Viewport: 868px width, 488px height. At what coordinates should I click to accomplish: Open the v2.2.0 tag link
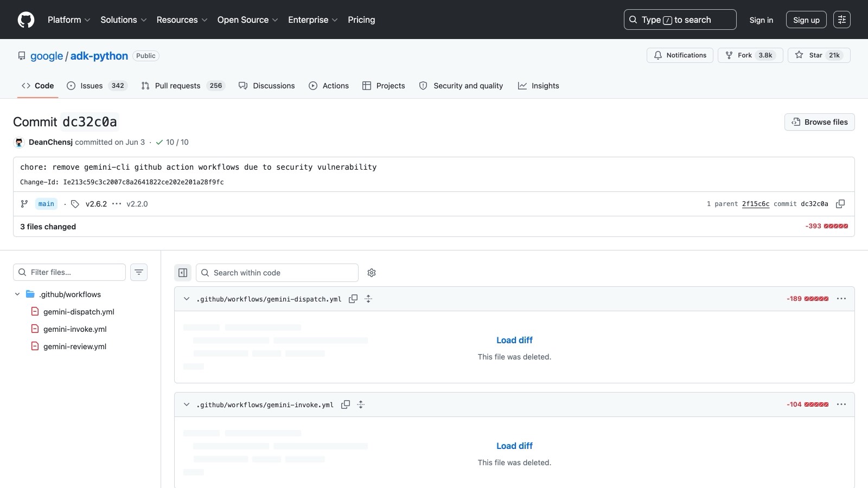pyautogui.click(x=137, y=204)
